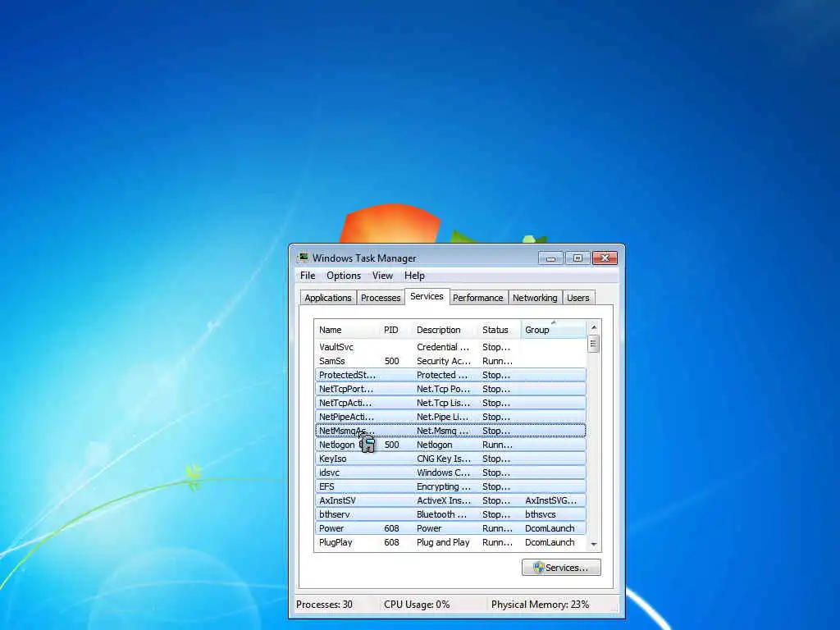The image size is (840, 630).
Task: Click the bthsvcs group cell
Action: click(x=540, y=514)
